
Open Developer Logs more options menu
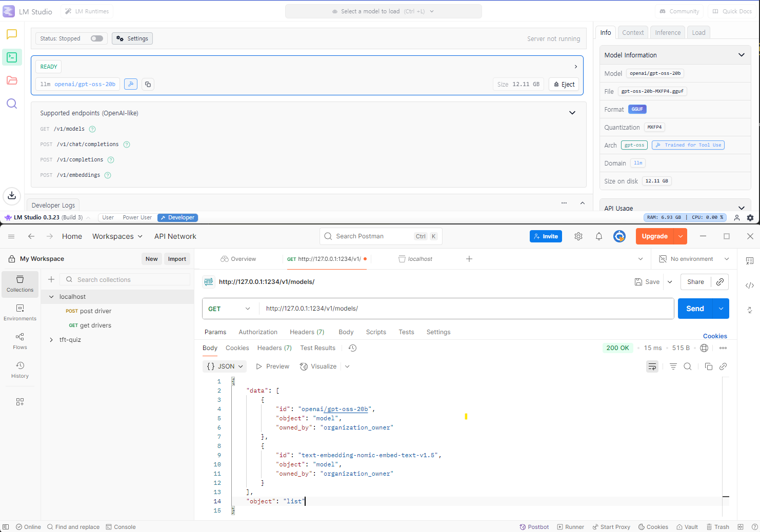coord(564,203)
